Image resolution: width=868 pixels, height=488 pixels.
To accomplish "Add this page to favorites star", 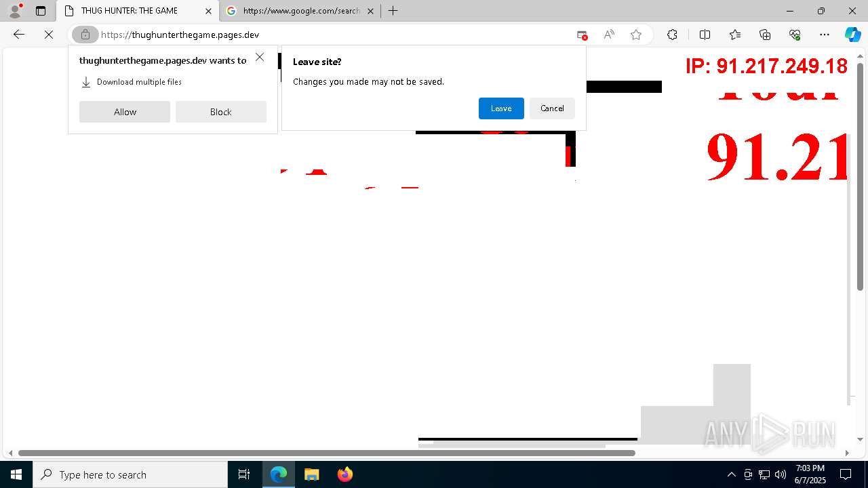I will coord(636,35).
